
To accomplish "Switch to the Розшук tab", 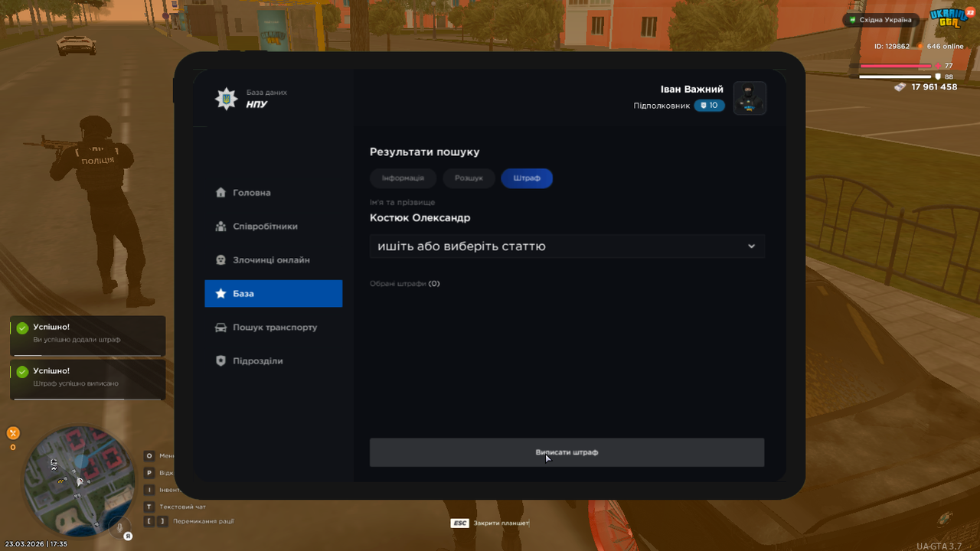I will click(469, 178).
